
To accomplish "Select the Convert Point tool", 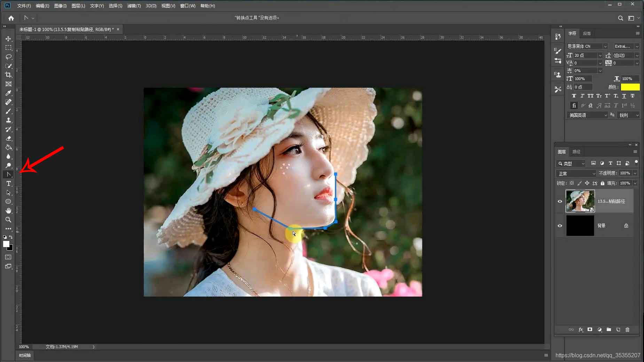I will 8,174.
